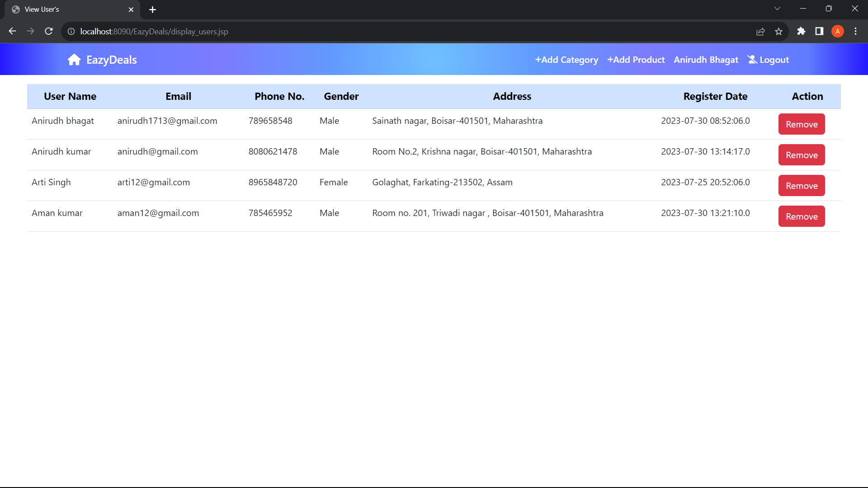The image size is (868, 488).
Task: Select Anirudh Bhagat in the navbar
Action: (706, 59)
